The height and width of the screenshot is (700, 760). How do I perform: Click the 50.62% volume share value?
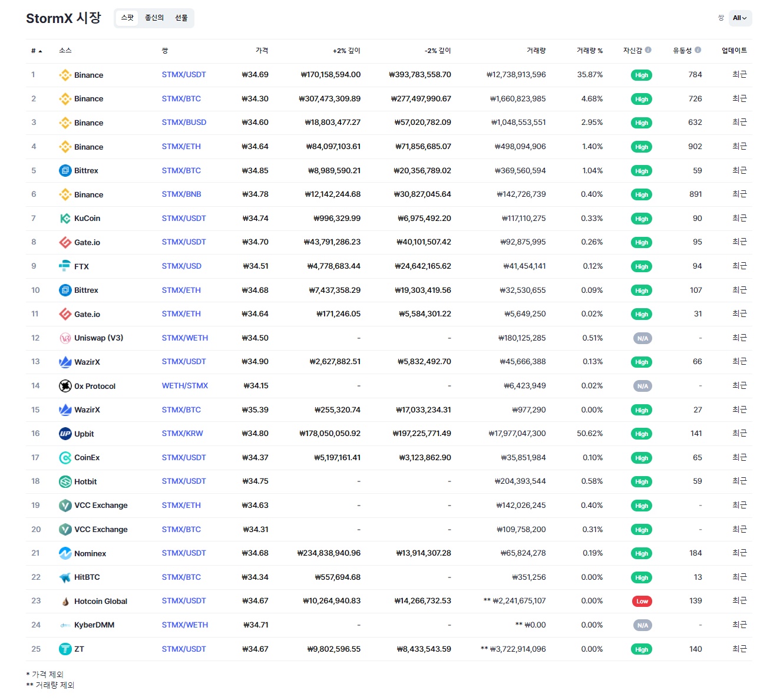590,433
